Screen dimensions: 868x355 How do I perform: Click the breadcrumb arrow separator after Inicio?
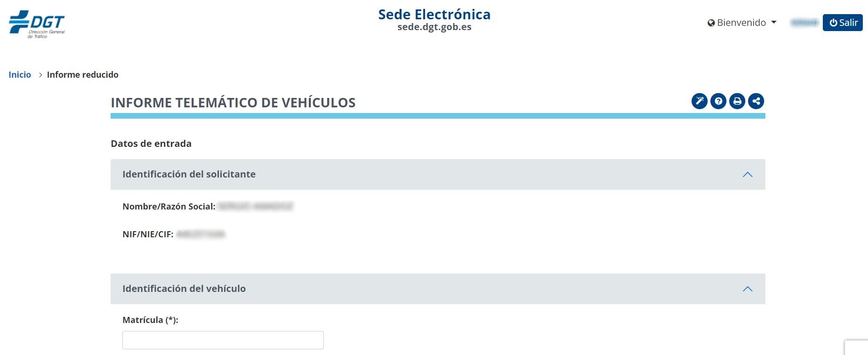point(40,75)
